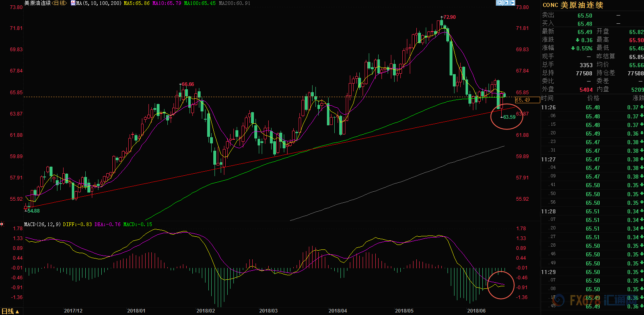The height and width of the screenshot is (315, 644).
Task: Click the DIFF:-0.83 legend value
Action: (x=78, y=224)
